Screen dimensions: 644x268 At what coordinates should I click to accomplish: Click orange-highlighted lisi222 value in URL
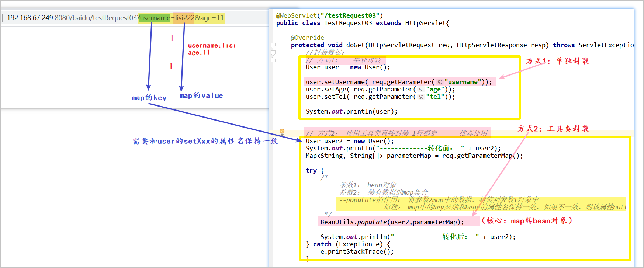click(x=184, y=18)
